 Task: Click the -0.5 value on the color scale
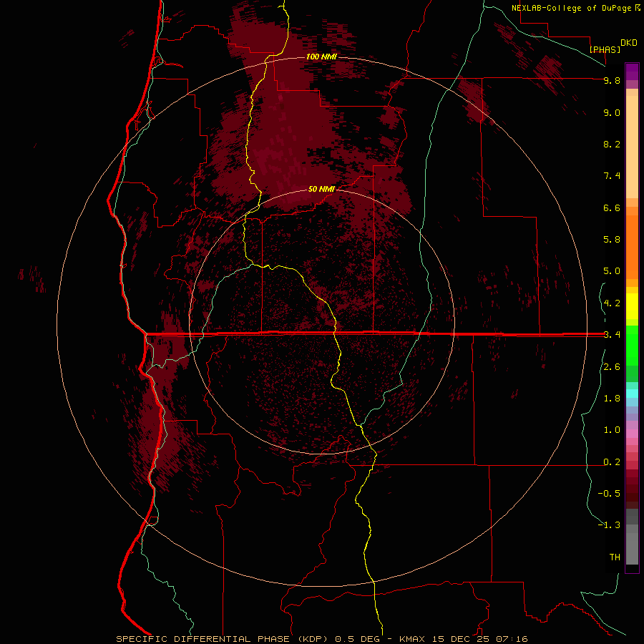point(609,494)
